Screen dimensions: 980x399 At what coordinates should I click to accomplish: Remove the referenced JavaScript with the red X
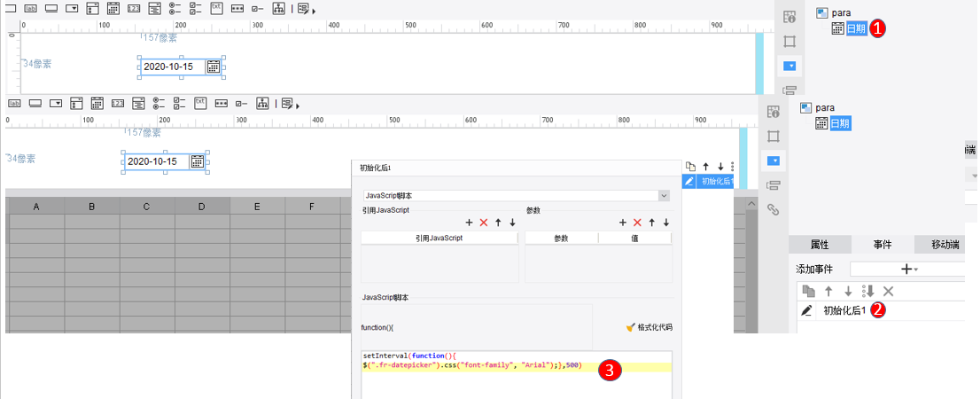(483, 222)
